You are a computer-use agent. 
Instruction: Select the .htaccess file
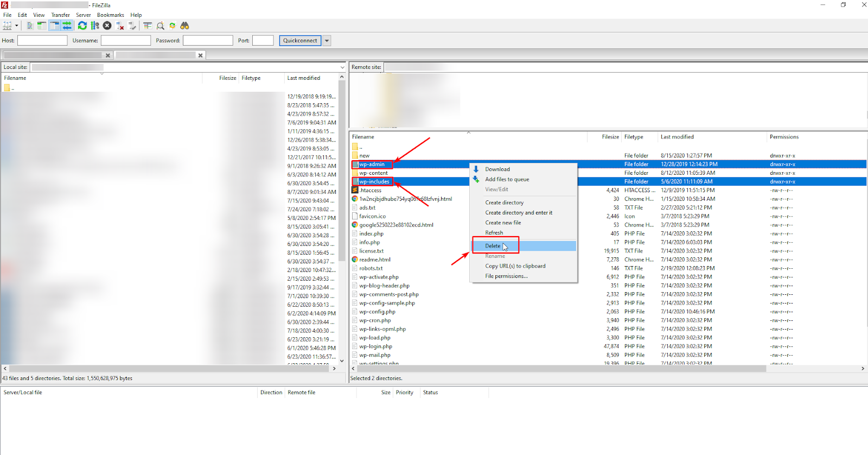coord(370,190)
